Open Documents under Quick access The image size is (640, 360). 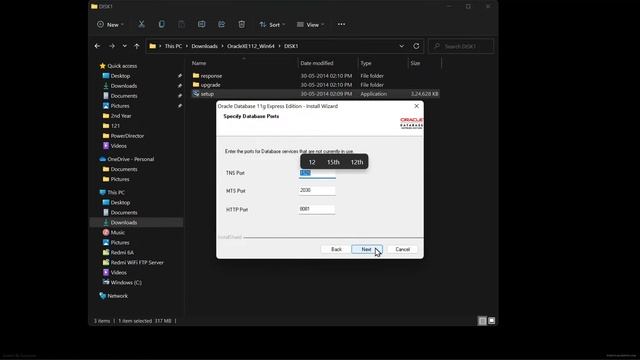coord(124,96)
